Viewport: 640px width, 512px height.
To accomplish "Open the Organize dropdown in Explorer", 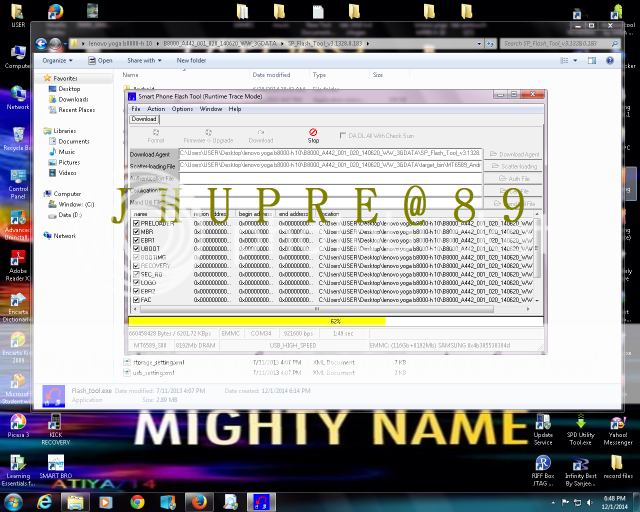I will (x=56, y=60).
